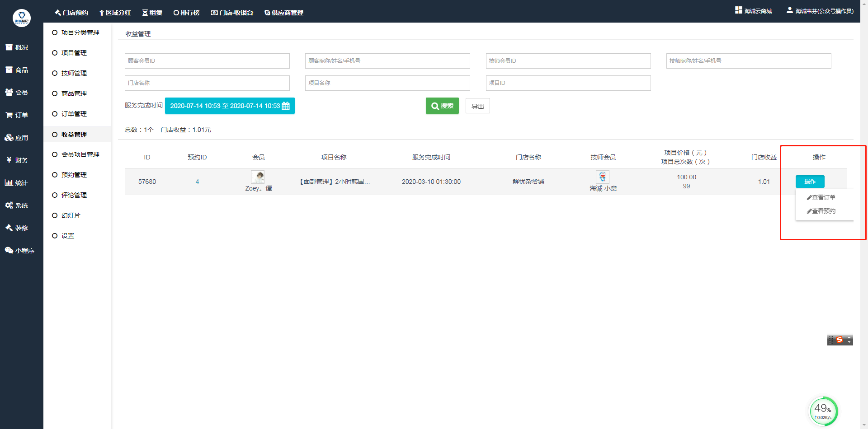Select 项目管理 in the submenu
Image resolution: width=868 pixels, height=429 pixels.
click(x=70, y=53)
